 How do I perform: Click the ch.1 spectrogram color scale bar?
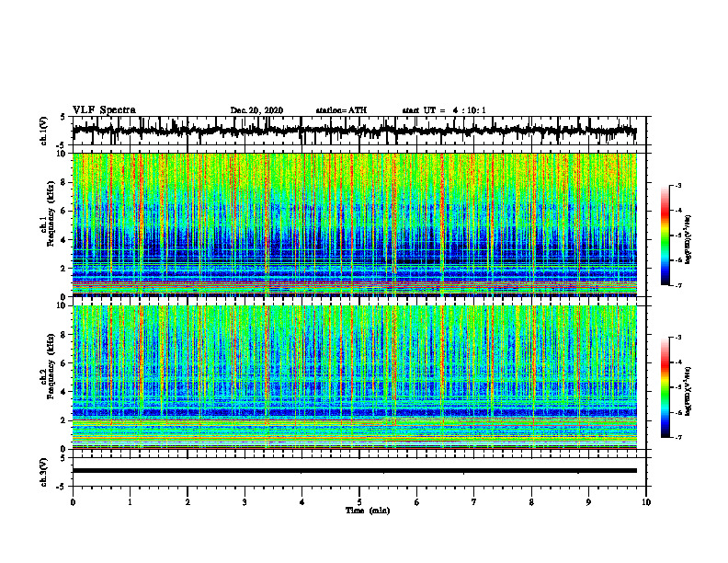(665, 236)
